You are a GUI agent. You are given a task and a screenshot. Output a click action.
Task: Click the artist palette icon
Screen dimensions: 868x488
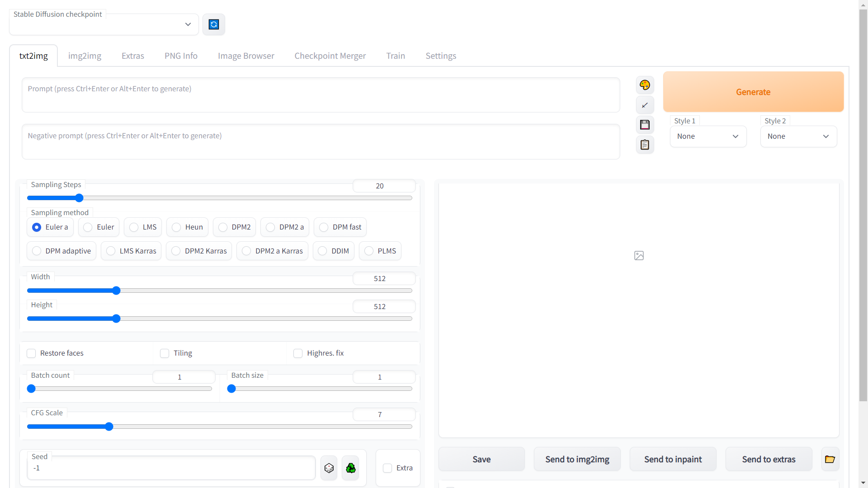[x=645, y=85]
